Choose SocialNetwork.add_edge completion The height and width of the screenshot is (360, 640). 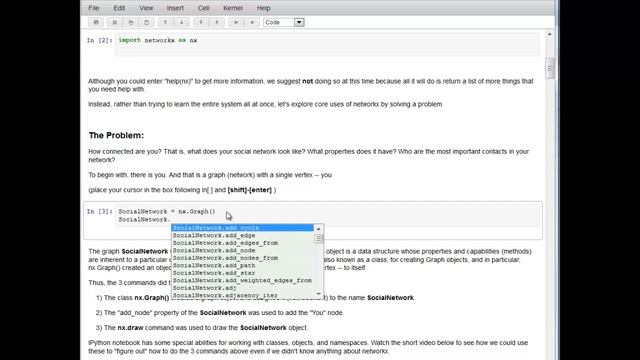242,236
